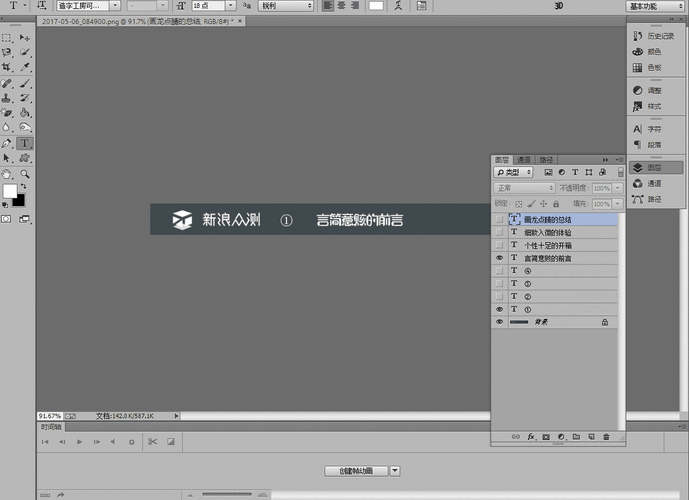Click the text color swatch in options bar

376,6
